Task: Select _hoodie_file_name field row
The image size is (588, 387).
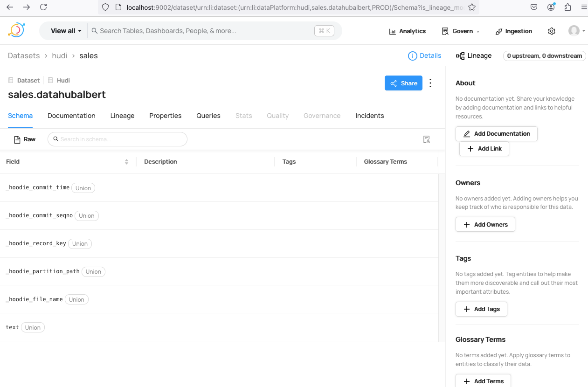Action: pos(219,299)
